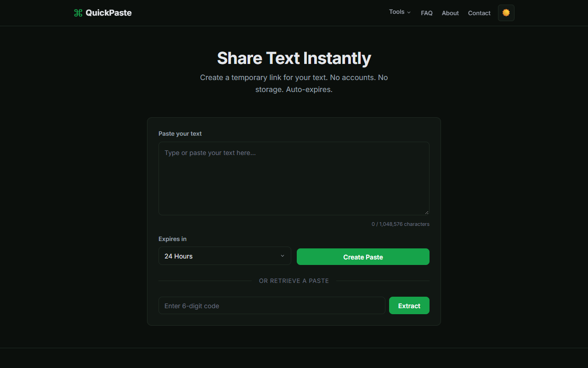Click the "OR RETRIEVE A PASTE" divider text

click(x=294, y=281)
